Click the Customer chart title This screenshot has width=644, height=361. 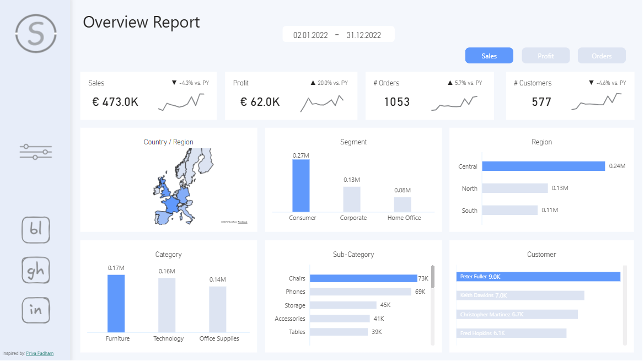pos(541,255)
